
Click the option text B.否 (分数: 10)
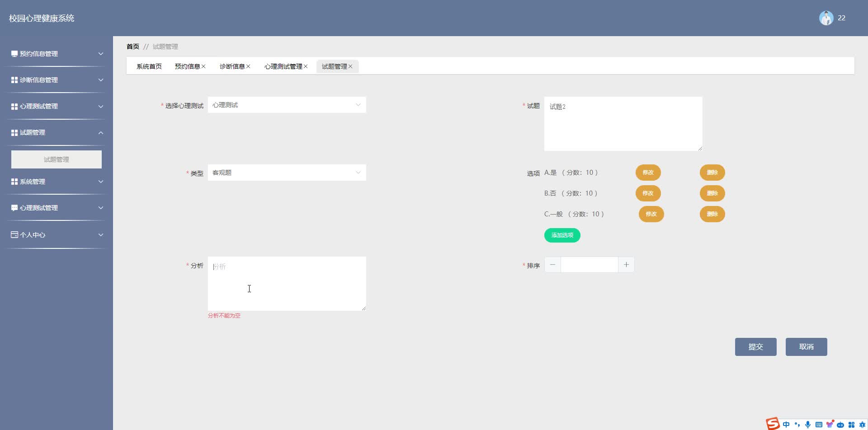(x=571, y=193)
